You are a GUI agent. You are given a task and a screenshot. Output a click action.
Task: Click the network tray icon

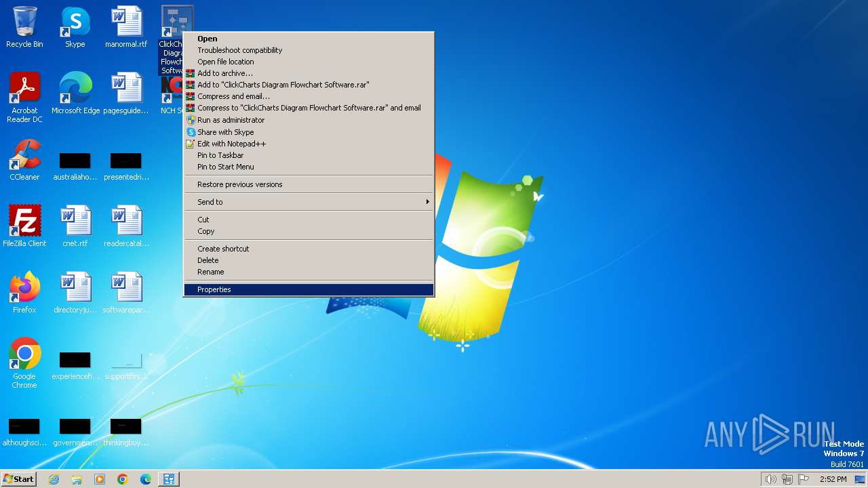[787, 479]
